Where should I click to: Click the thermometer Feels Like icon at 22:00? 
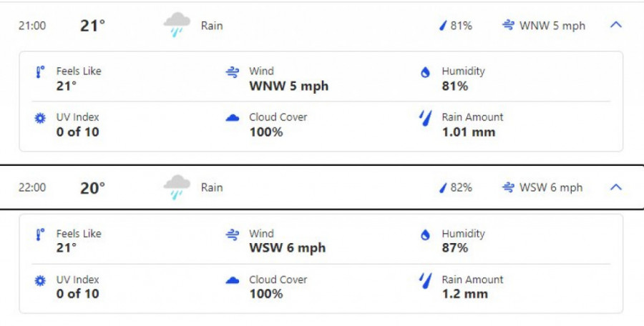tap(40, 234)
